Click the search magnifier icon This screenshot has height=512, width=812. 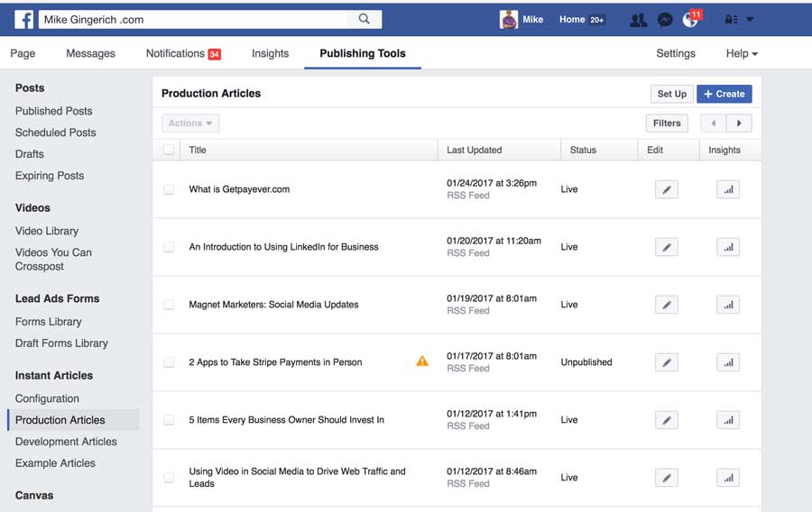364,19
